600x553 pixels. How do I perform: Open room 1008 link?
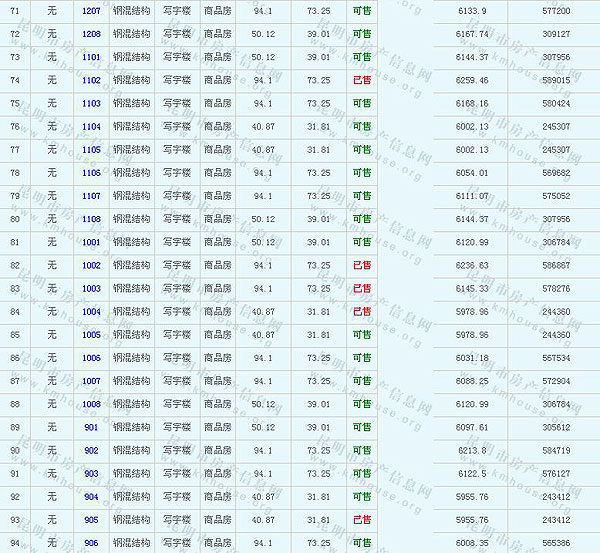click(x=91, y=404)
